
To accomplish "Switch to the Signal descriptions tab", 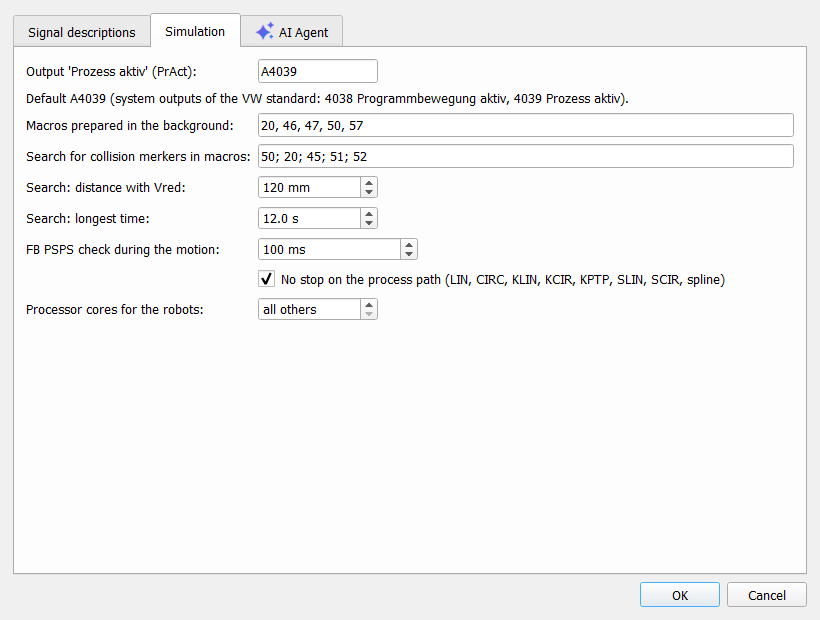I will (82, 32).
